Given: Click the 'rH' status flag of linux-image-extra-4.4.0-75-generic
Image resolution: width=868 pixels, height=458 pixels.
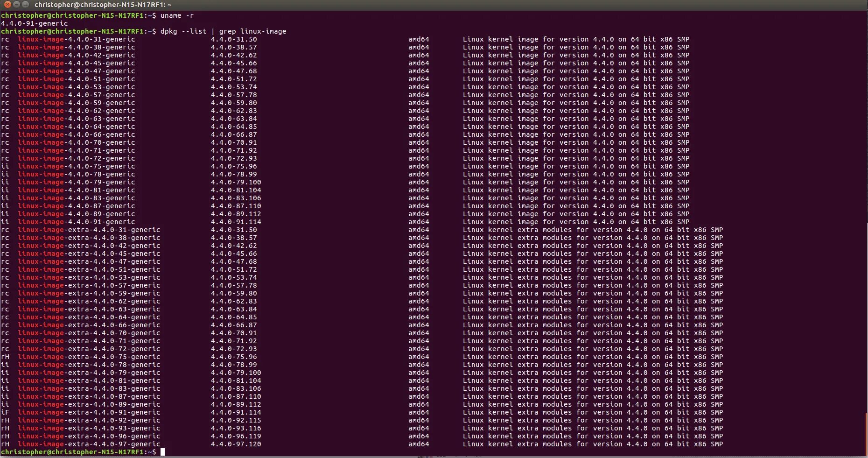Looking at the screenshot, I should pyautogui.click(x=5, y=357).
